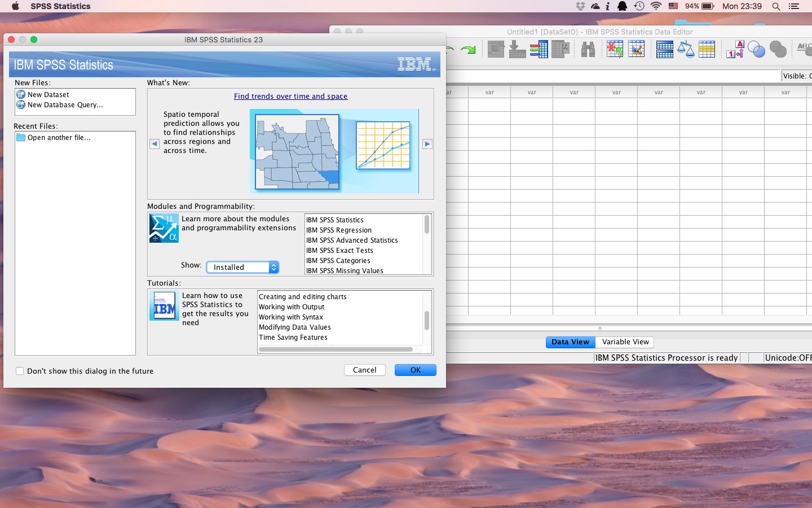Select Working with Output tutorial
The height and width of the screenshot is (508, 812).
[x=292, y=307]
